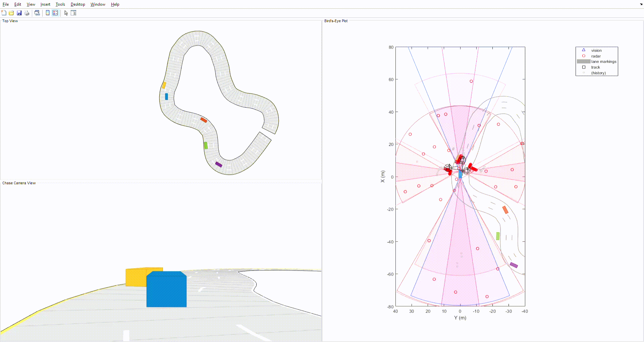This screenshot has height=342, width=644.
Task: Open the Tools menu
Action: [x=60, y=4]
